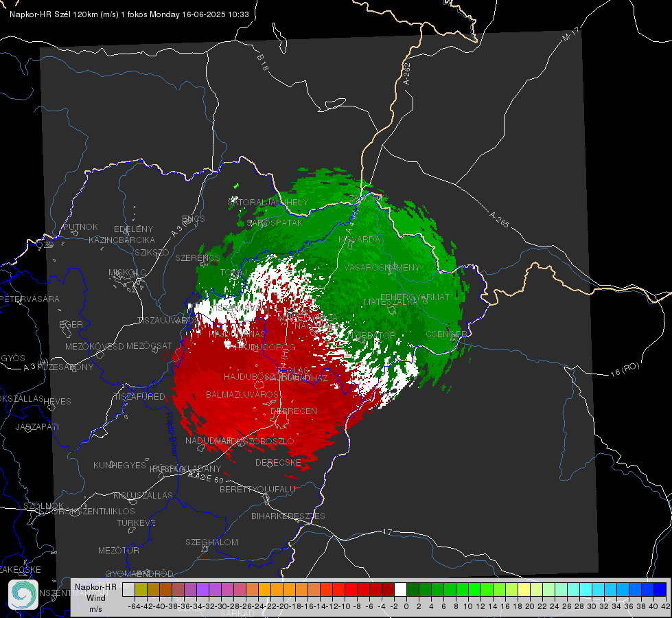
Task: Select the BALMAZÚJVÁROS label
Action: (242, 394)
